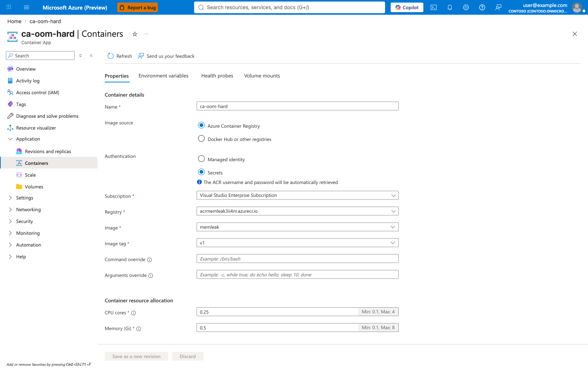Image resolution: width=588 pixels, height=368 pixels.
Task: Expand the Settings section in sidebar
Action: 10,198
